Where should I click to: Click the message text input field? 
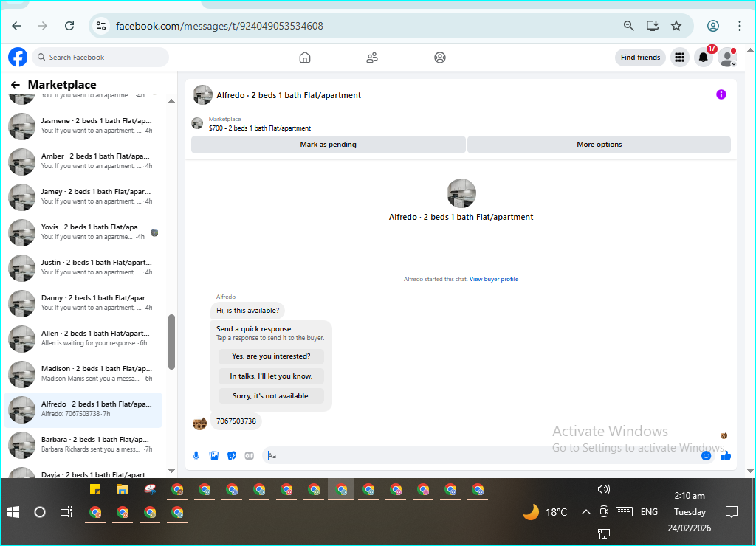tap(481, 456)
